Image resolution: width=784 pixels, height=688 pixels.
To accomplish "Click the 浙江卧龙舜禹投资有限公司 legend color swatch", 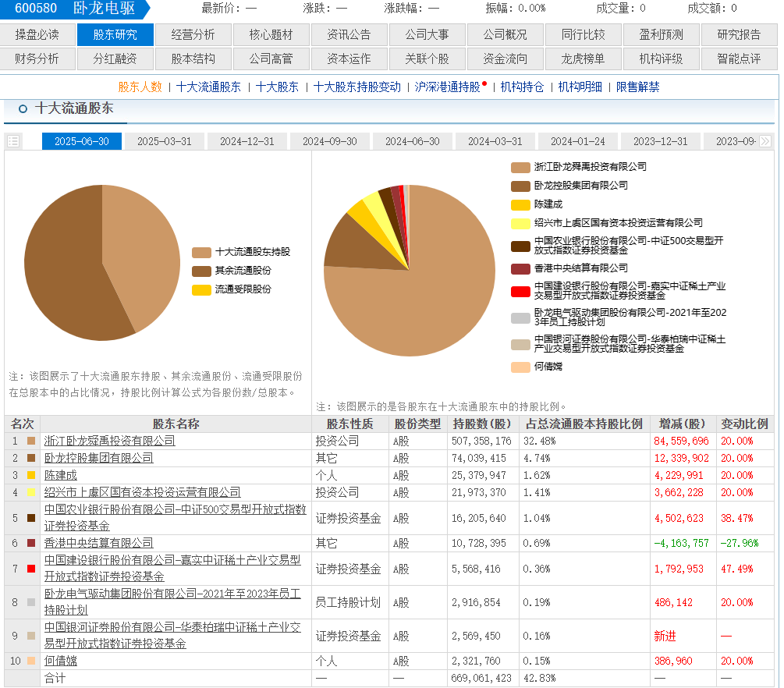I will pos(520,168).
